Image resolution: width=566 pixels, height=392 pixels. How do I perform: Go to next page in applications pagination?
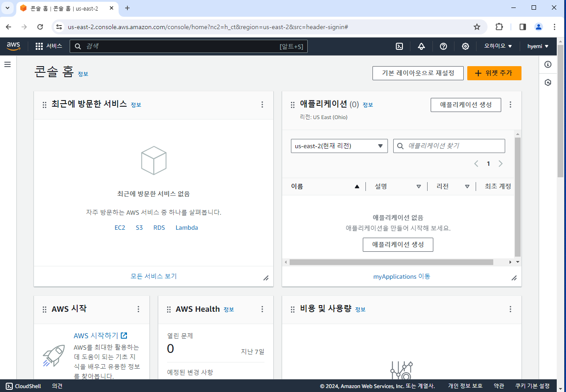[x=500, y=164]
